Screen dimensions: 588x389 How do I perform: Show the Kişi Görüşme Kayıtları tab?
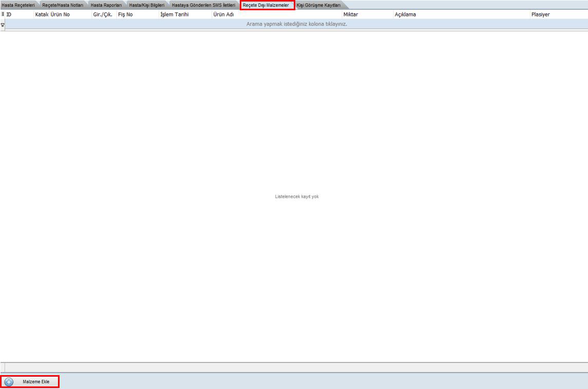pyautogui.click(x=318, y=5)
